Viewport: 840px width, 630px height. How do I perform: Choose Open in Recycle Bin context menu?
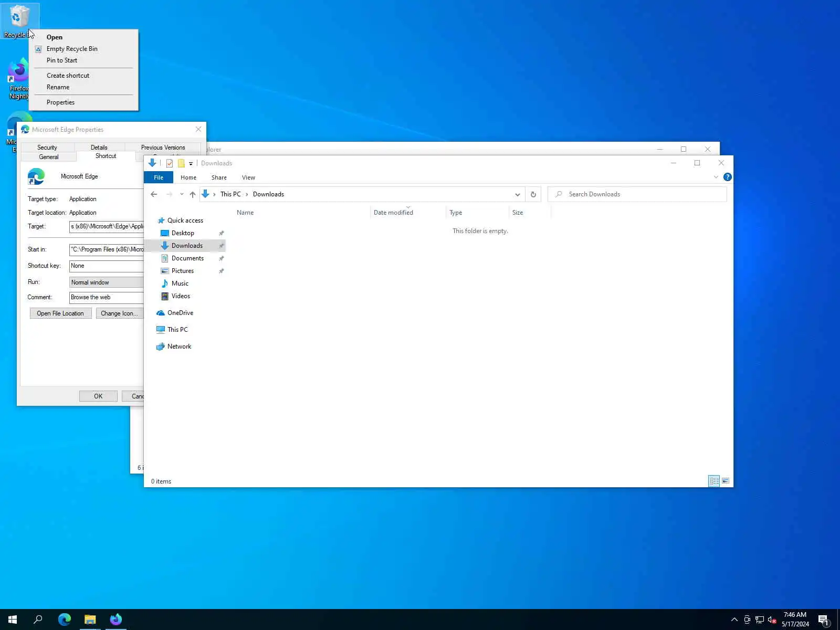[83, 37]
